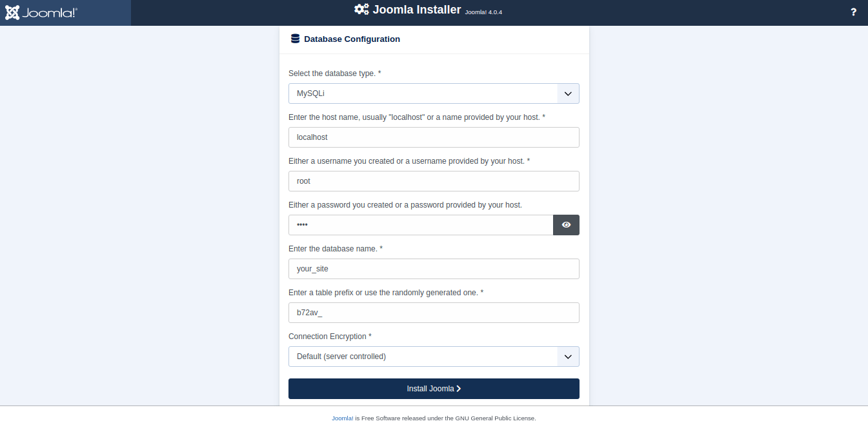Click the database type dropdown arrow
This screenshot has width=868, height=430.
pos(568,93)
